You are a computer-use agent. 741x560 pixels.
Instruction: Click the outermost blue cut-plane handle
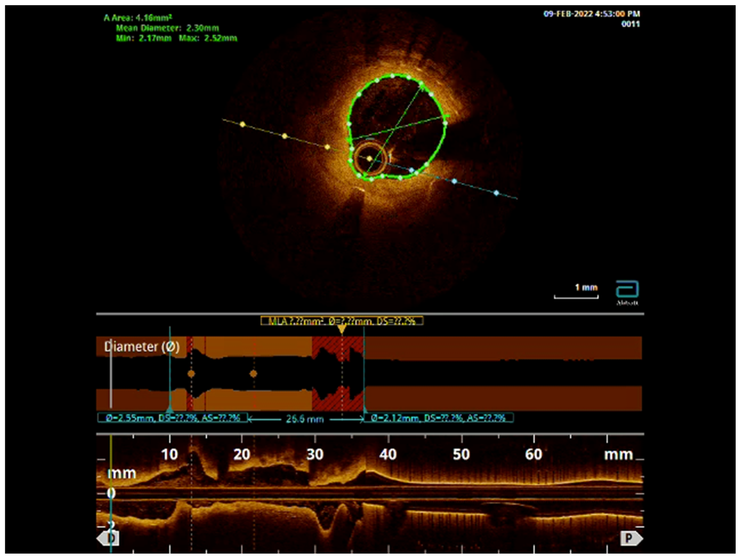pyautogui.click(x=496, y=193)
